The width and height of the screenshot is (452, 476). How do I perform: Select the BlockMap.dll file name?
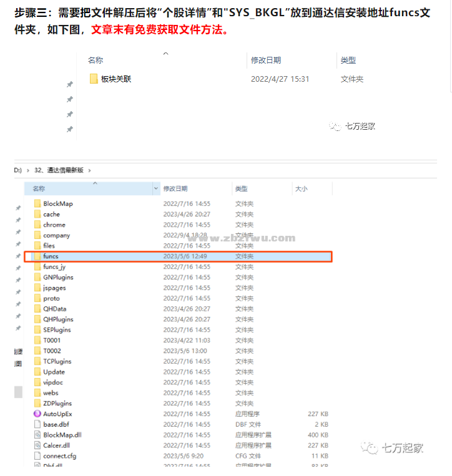(62, 435)
